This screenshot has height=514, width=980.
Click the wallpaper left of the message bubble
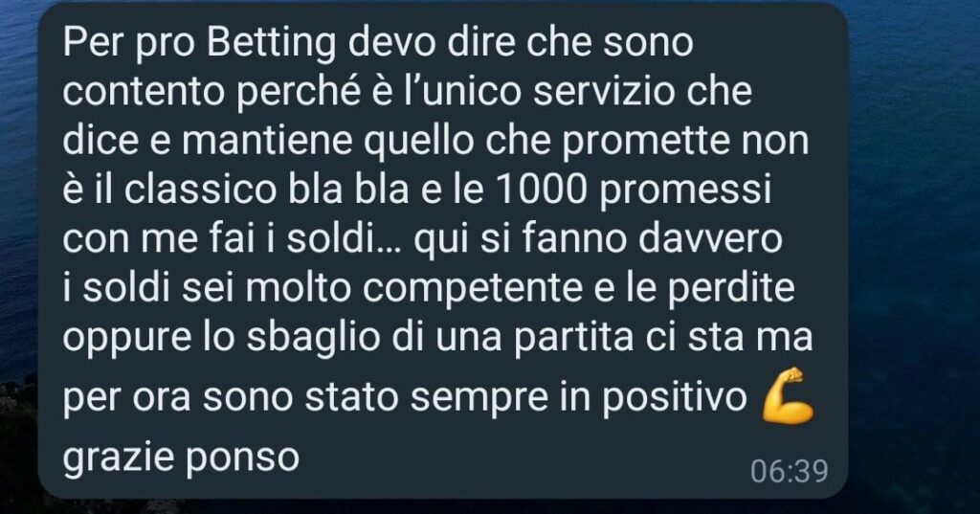[19, 250]
